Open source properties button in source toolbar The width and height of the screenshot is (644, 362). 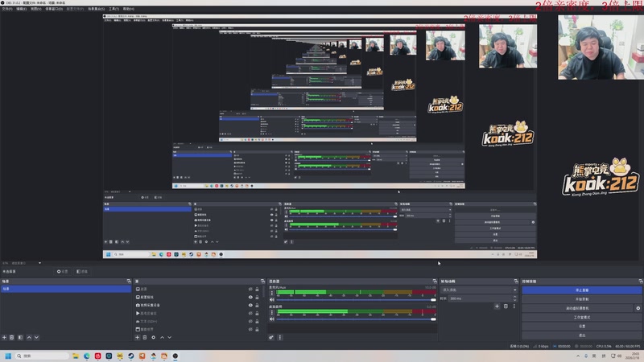pyautogui.click(x=63, y=271)
